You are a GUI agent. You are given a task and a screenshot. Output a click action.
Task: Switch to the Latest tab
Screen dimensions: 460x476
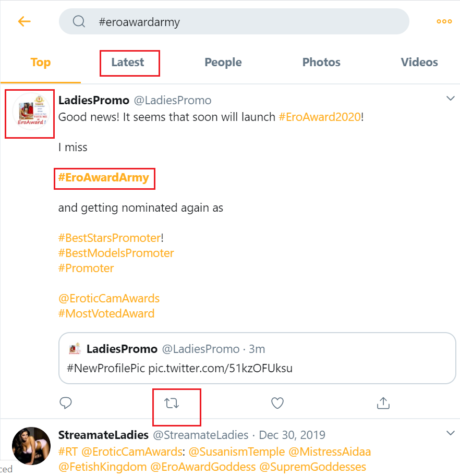pyautogui.click(x=128, y=63)
